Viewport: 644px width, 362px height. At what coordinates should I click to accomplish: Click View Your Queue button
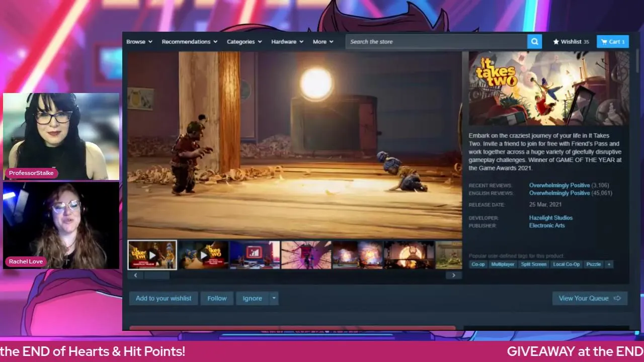(590, 298)
